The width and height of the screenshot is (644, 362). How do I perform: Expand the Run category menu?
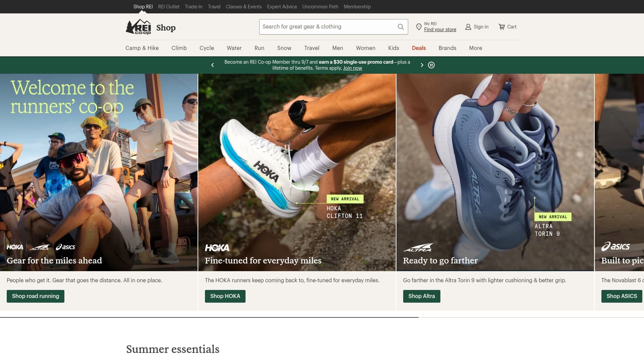259,48
